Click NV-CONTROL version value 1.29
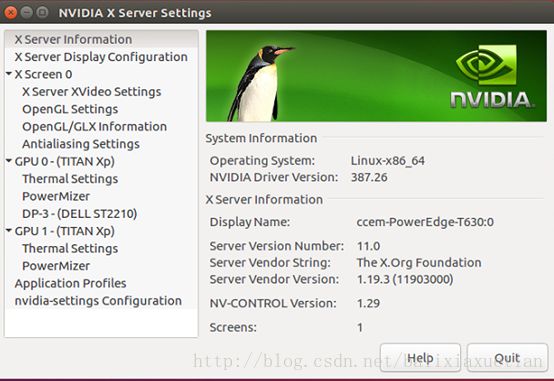Image resolution: width=554 pixels, height=381 pixels. click(x=369, y=303)
